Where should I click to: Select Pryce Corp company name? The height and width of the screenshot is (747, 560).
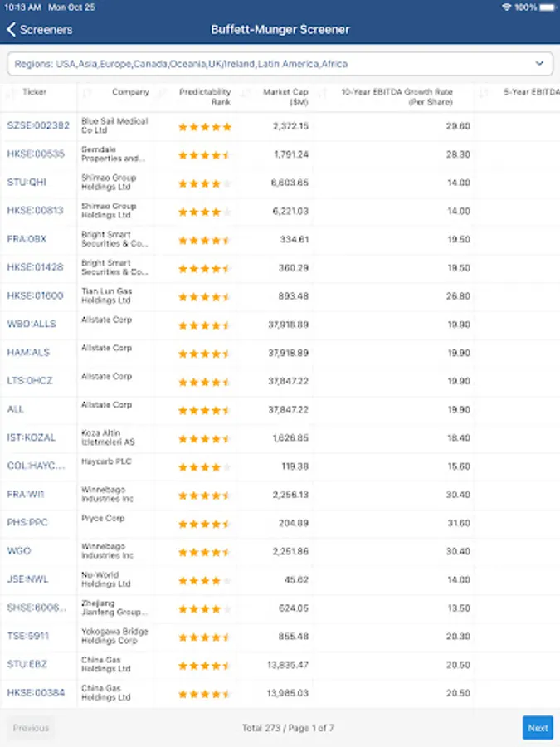103,518
